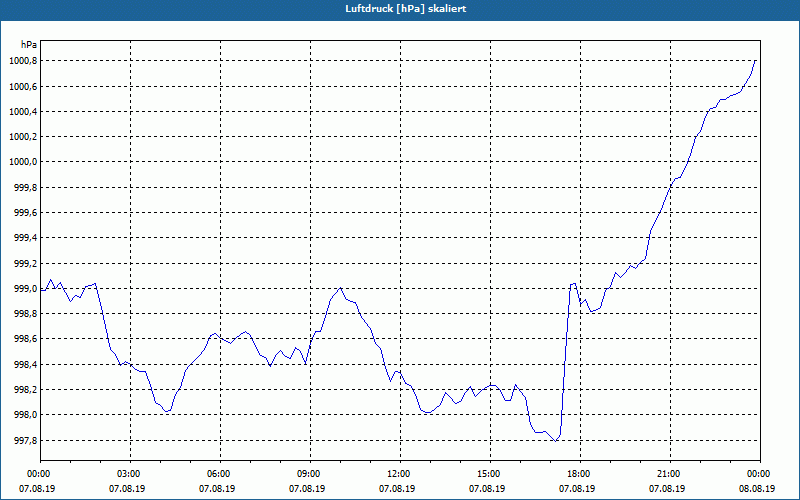800x500 pixels.
Task: Click the 15:00 time label
Action: click(x=490, y=474)
